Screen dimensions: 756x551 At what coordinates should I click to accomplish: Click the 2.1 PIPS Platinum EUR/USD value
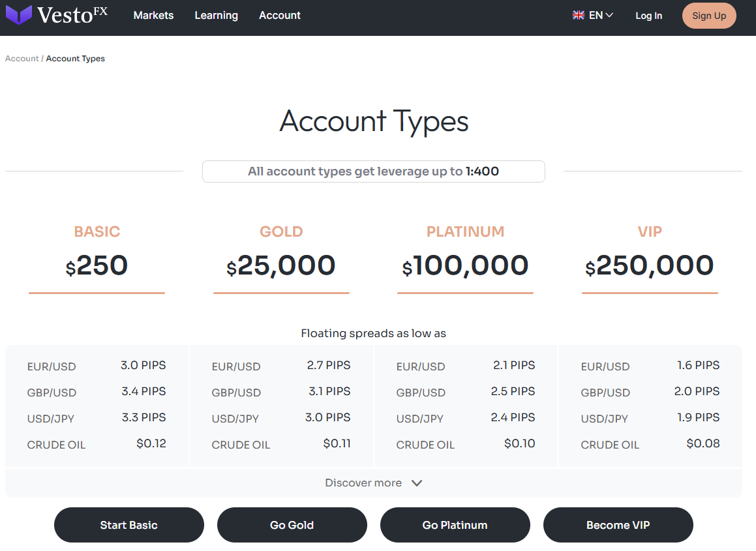[514, 365]
